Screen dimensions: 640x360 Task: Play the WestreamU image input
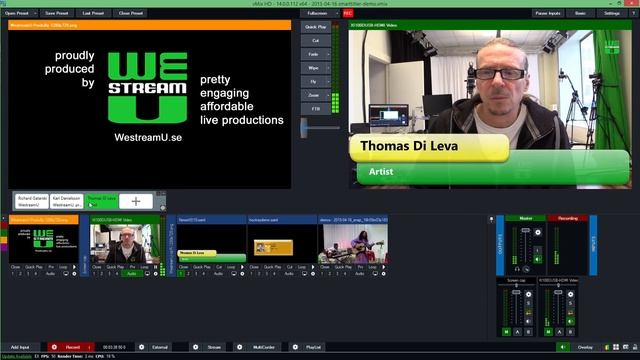74,267
